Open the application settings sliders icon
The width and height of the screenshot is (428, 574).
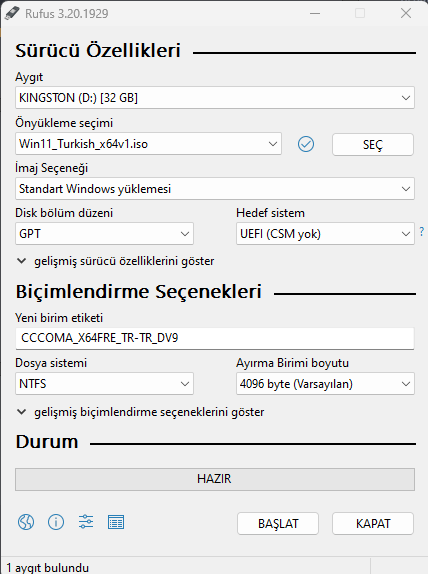click(86, 522)
